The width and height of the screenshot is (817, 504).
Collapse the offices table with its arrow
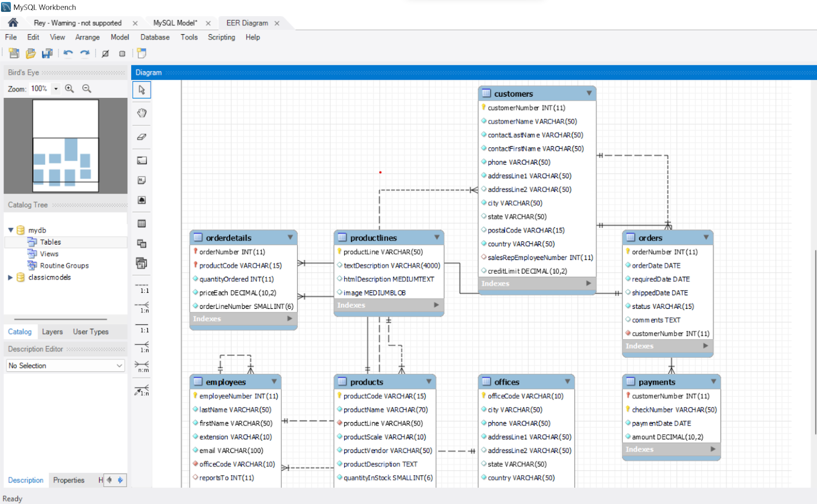click(x=567, y=381)
